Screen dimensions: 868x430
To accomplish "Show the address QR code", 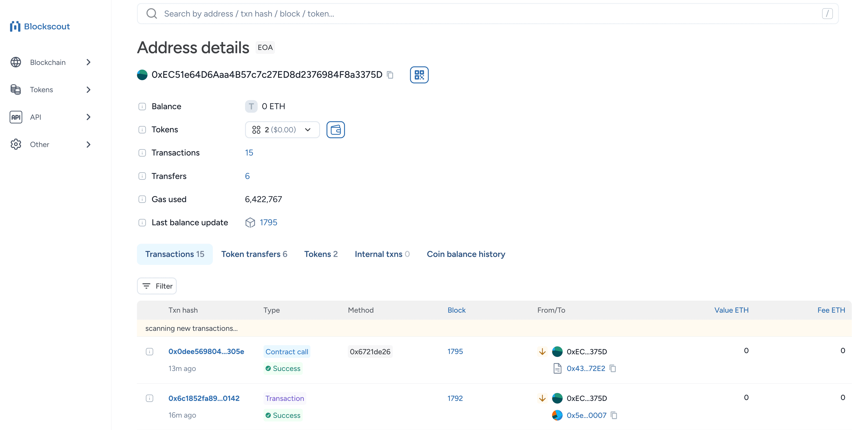I will pos(419,75).
